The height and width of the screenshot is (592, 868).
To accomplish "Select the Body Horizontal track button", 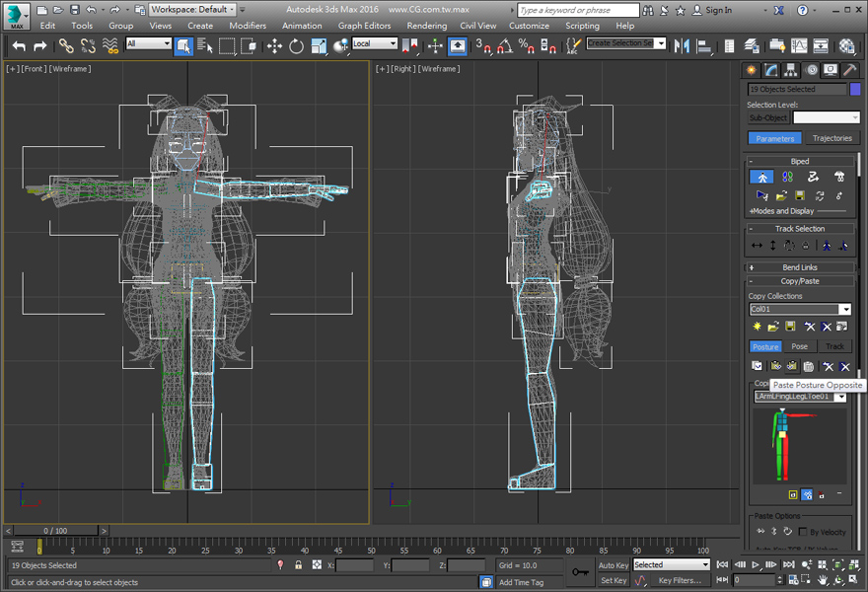I will pyautogui.click(x=757, y=246).
